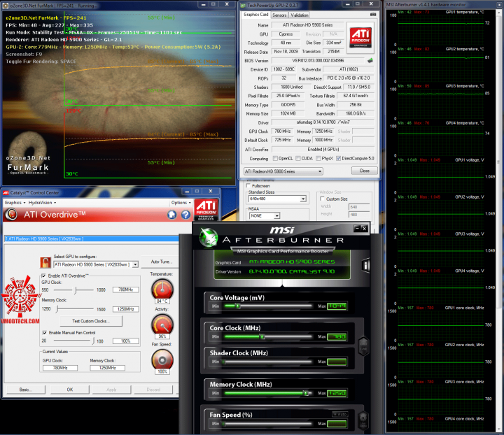
Task: Click the Afterburner clock Link hexagon button
Action: tap(363, 345)
